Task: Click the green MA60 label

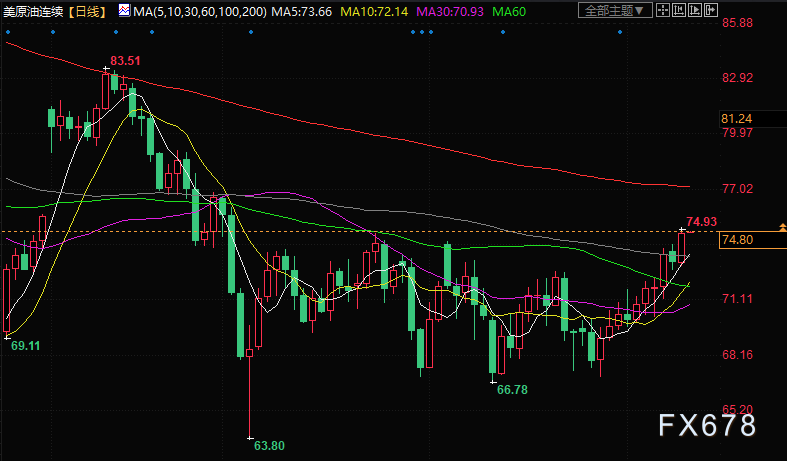Action: (x=509, y=11)
